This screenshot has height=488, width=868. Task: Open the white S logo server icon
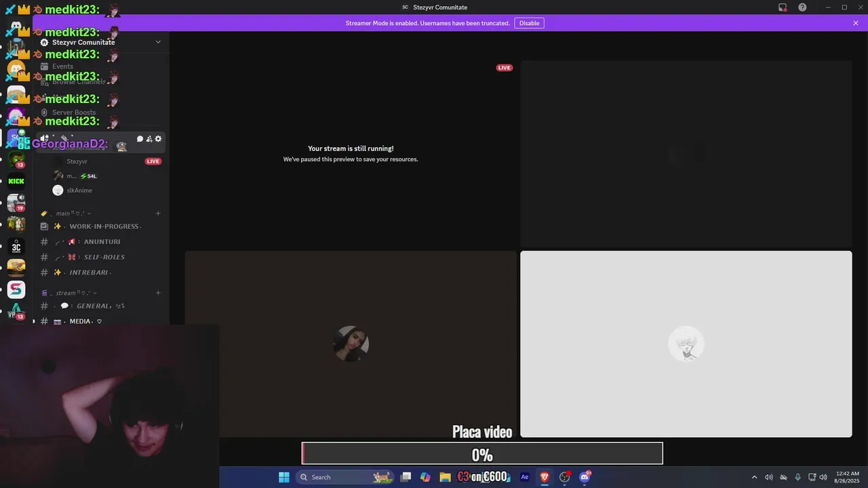pos(16,289)
